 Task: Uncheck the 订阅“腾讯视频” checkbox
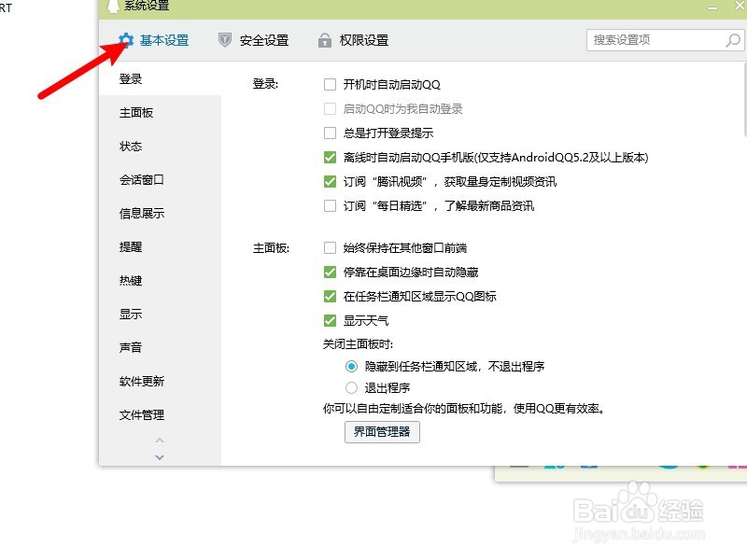coord(330,181)
